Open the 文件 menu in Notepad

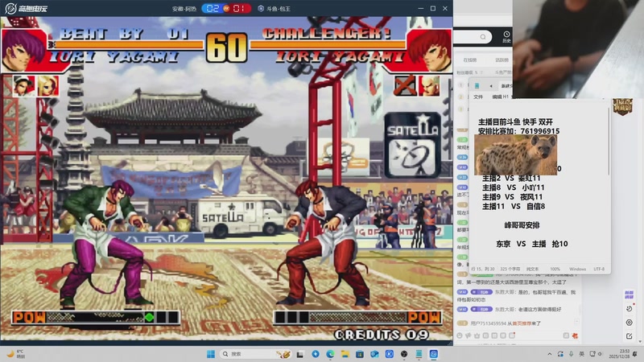tap(478, 96)
